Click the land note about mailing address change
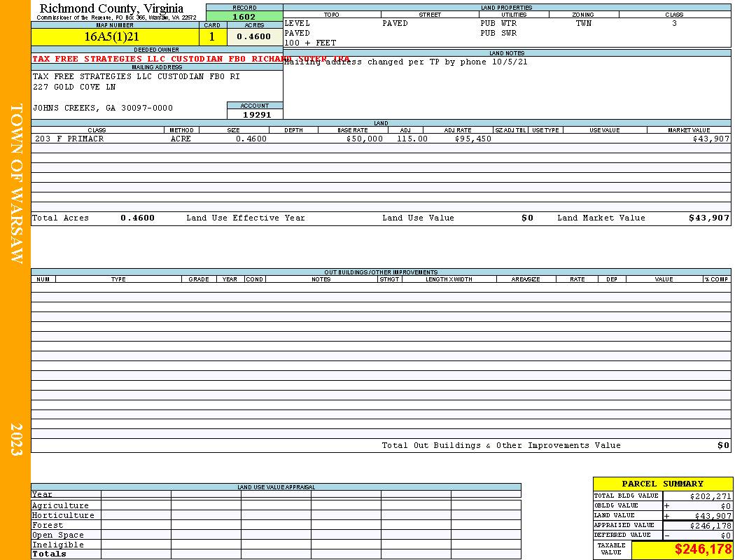This screenshot has height=560, width=735. pyautogui.click(x=406, y=62)
